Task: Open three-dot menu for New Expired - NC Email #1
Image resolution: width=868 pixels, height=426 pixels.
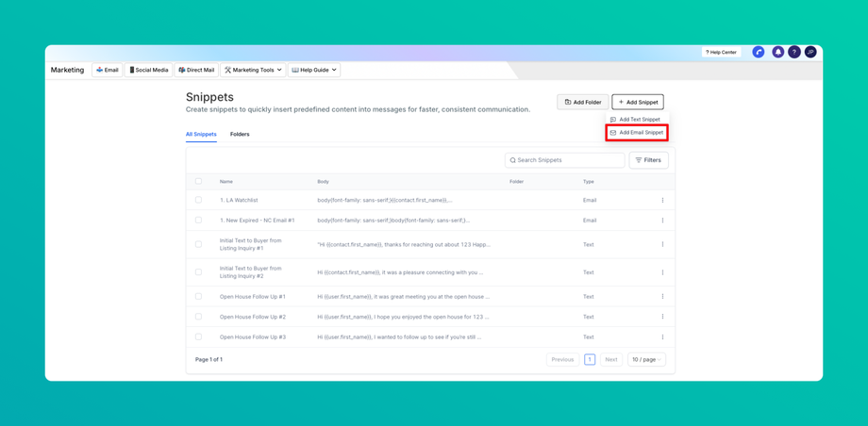Action: [662, 221]
